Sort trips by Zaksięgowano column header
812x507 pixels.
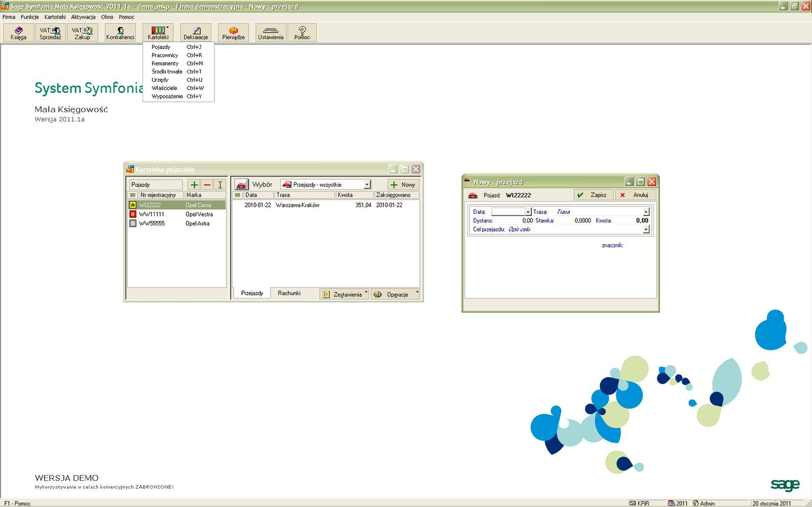click(x=396, y=195)
